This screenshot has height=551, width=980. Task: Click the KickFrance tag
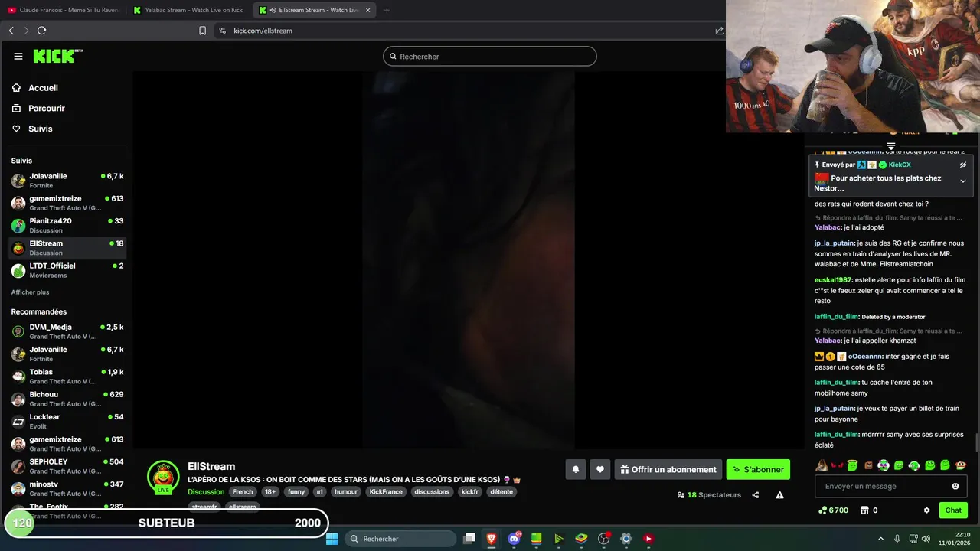pyautogui.click(x=386, y=491)
